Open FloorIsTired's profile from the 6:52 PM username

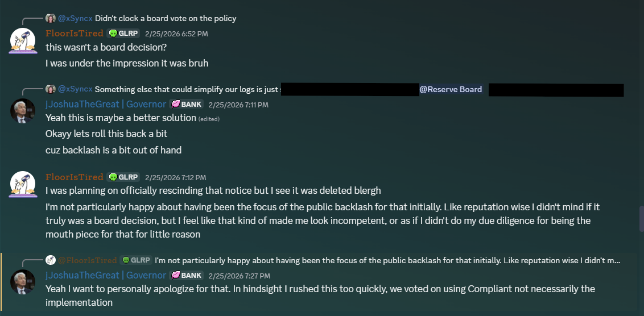(x=75, y=34)
